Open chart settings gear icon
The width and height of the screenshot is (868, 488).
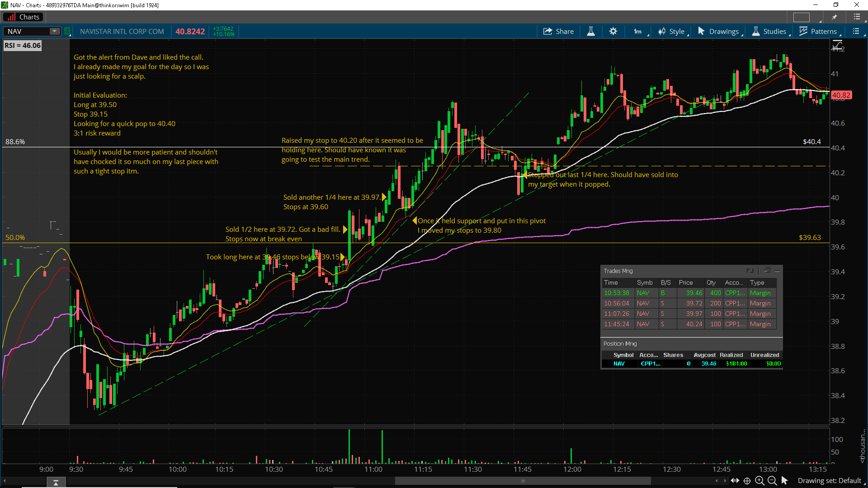click(x=613, y=31)
